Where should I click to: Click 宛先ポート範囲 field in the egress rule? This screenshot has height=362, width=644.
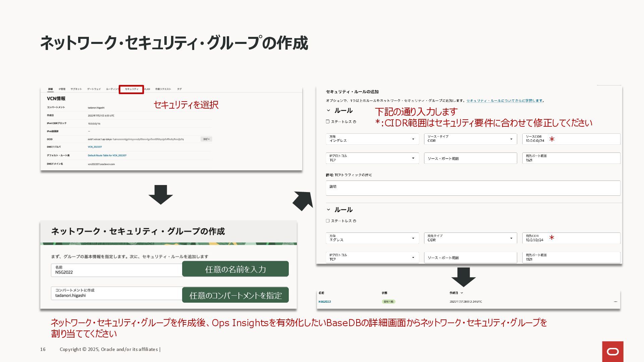coord(571,257)
